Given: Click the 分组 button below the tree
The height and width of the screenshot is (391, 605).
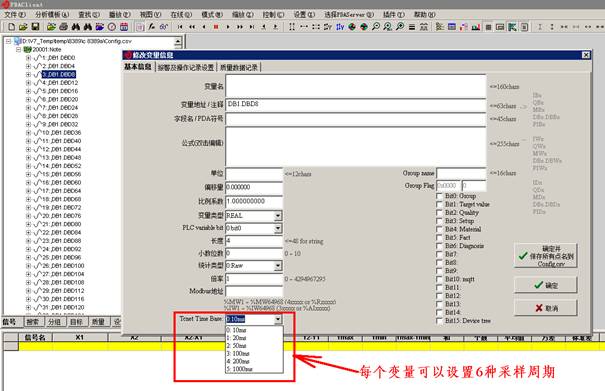Looking at the screenshot, I should pos(55,322).
